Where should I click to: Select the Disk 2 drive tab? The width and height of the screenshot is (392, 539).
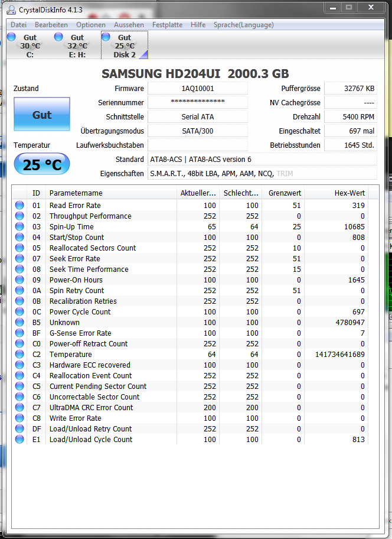click(x=125, y=46)
